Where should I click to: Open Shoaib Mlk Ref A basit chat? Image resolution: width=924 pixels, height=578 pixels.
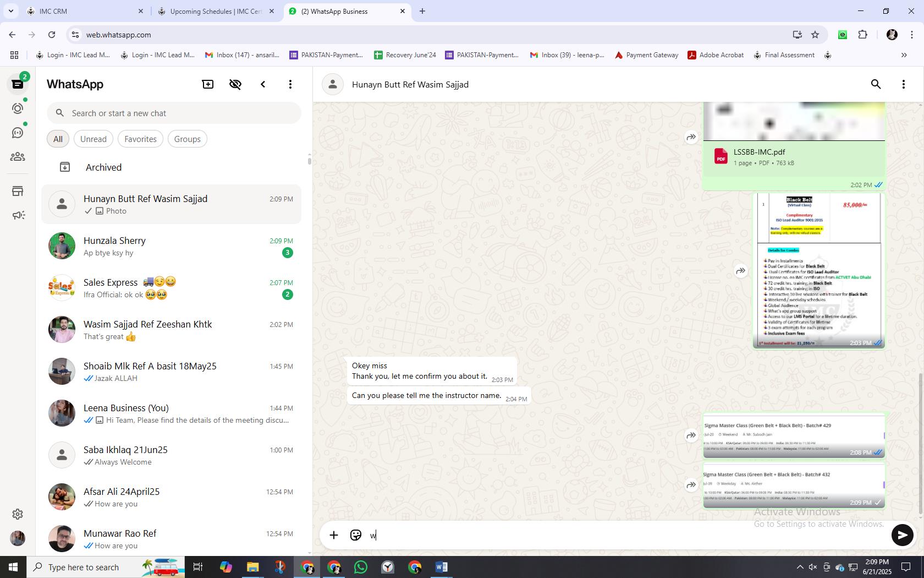[x=171, y=372]
